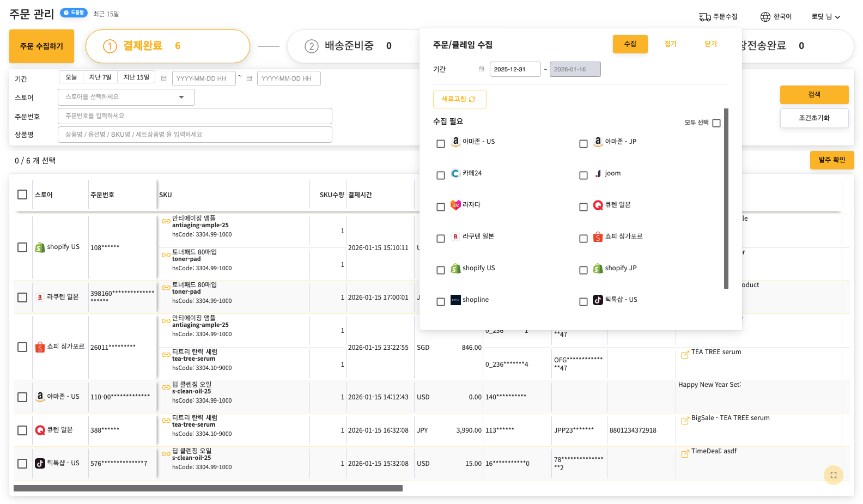Click calendar icon in popup 기간 row
Viewport: 863px width, 504px height.
[x=481, y=69]
